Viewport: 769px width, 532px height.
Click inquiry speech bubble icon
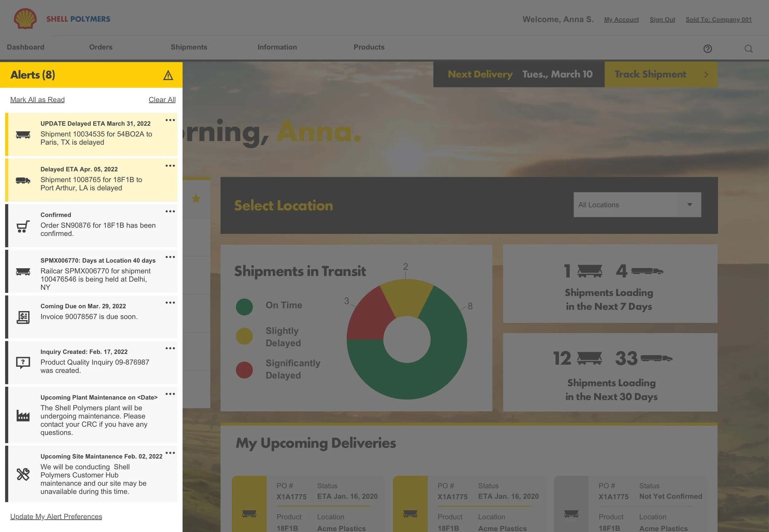click(23, 363)
